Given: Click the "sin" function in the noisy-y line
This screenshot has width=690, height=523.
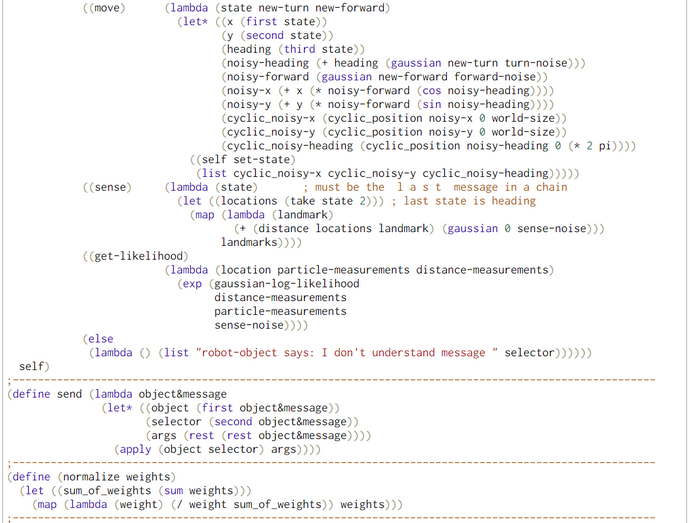Looking at the screenshot, I should click(x=432, y=104).
